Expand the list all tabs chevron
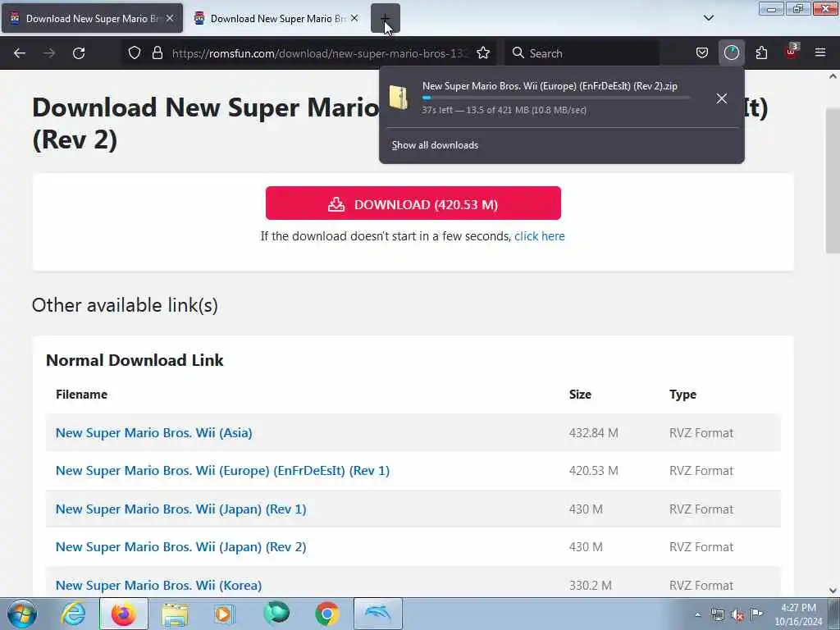The image size is (840, 630). [x=709, y=18]
